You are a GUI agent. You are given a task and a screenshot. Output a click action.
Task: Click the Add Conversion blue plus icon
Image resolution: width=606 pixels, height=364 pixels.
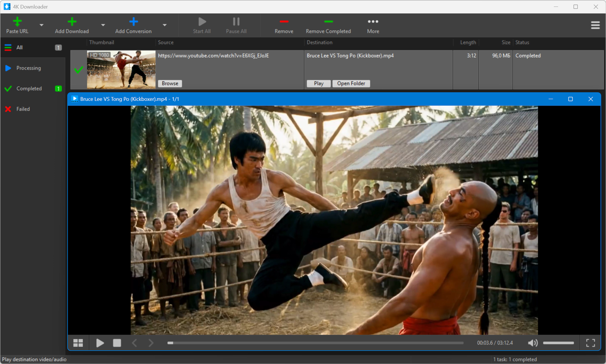point(133,21)
